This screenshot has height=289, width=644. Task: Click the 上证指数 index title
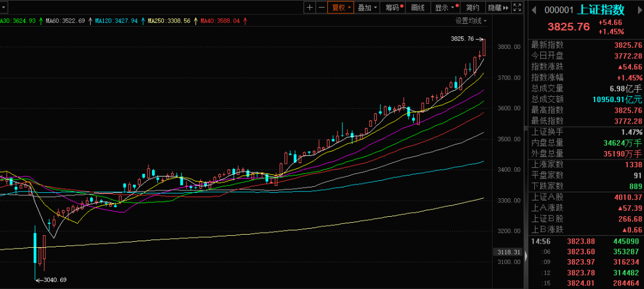click(600, 10)
